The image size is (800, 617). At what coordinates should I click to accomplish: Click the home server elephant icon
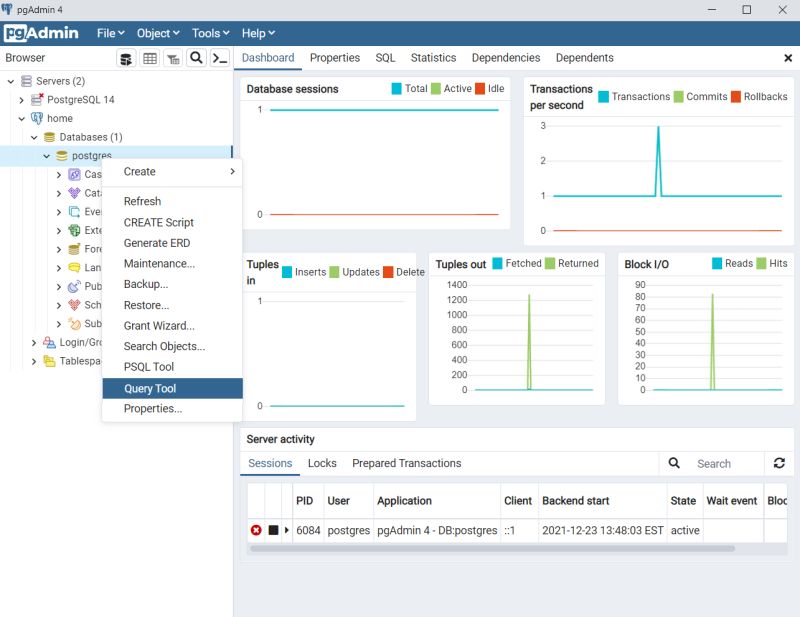(x=37, y=118)
